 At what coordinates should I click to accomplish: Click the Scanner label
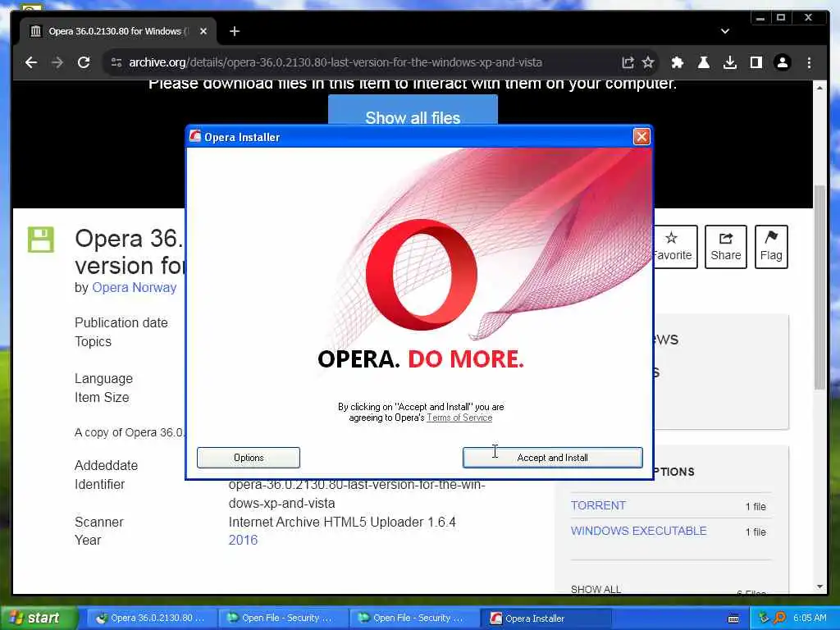click(99, 522)
